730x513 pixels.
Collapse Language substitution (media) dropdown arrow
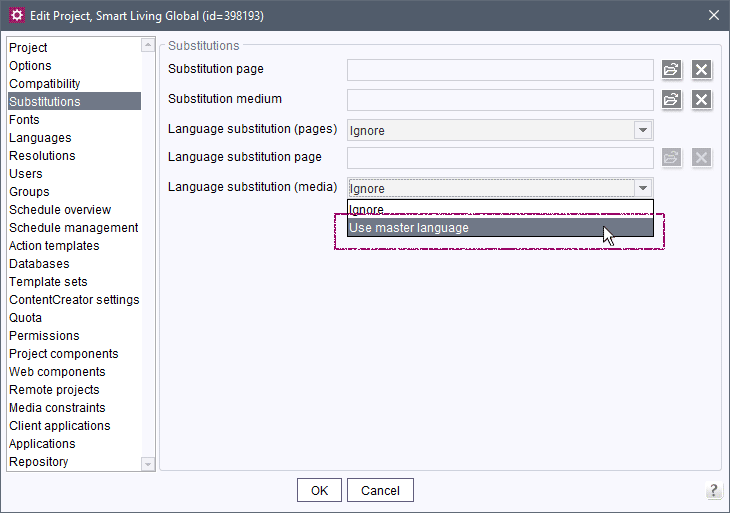coord(643,188)
